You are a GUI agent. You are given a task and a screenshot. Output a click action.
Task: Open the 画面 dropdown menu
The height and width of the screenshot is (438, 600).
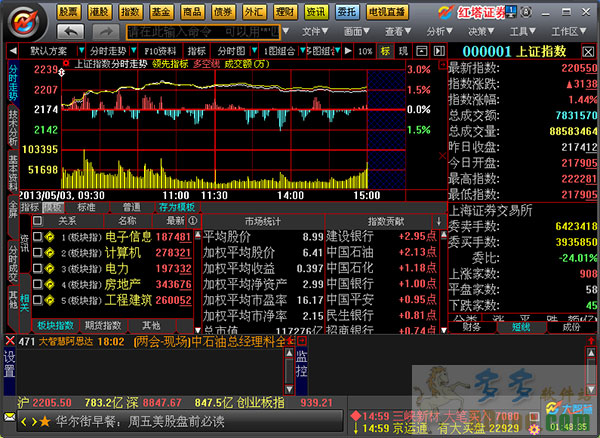pyautogui.click(x=357, y=31)
